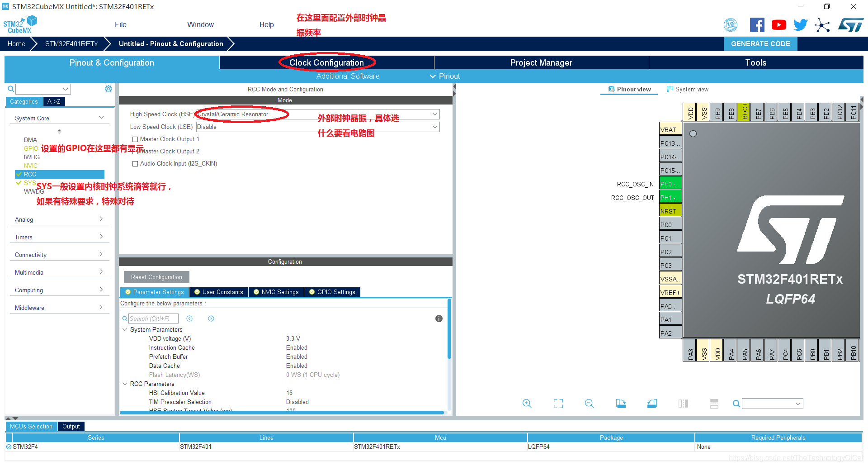Viewport: 868px width, 466px height.
Task: Collapse the RCC Parameters group
Action: coord(125,384)
